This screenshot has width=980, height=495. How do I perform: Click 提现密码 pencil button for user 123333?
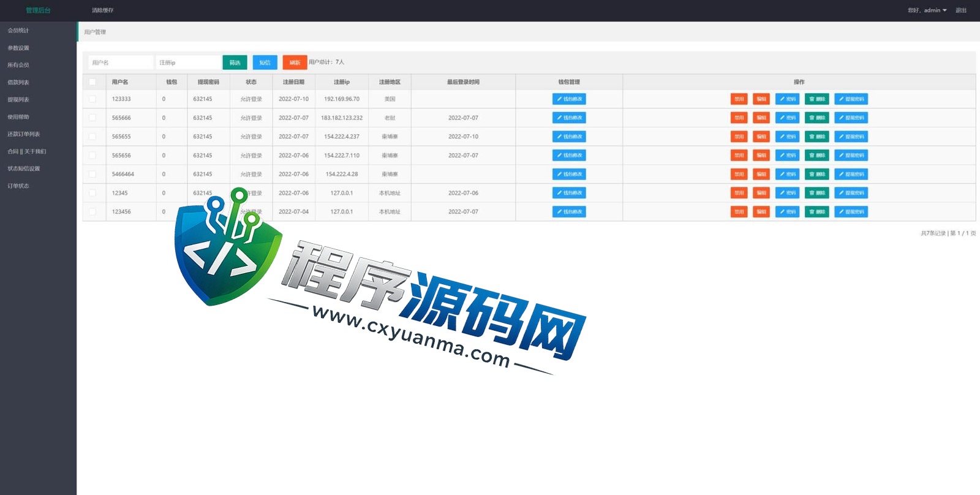(x=851, y=99)
